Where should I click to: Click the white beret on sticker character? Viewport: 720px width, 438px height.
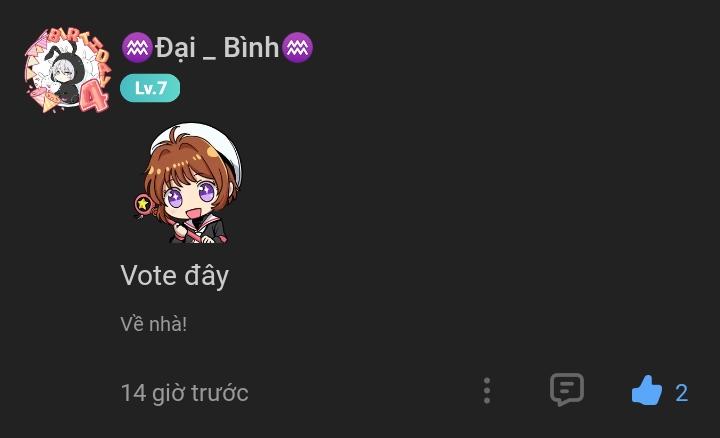pos(202,142)
